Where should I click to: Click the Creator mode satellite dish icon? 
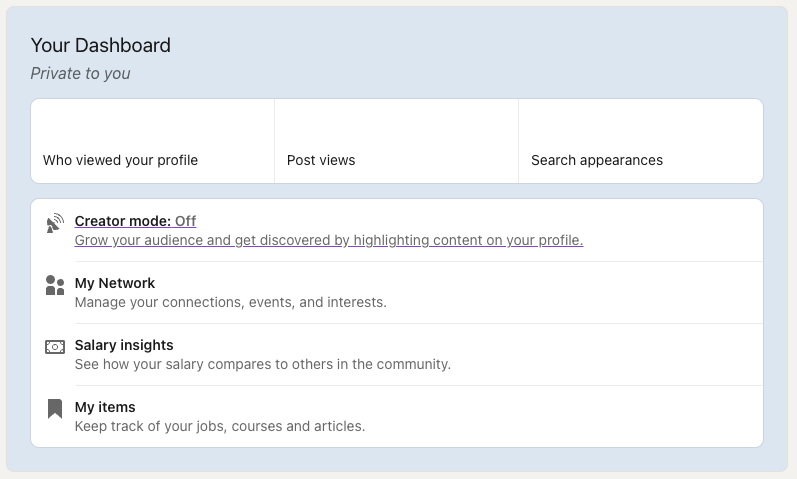tap(55, 223)
